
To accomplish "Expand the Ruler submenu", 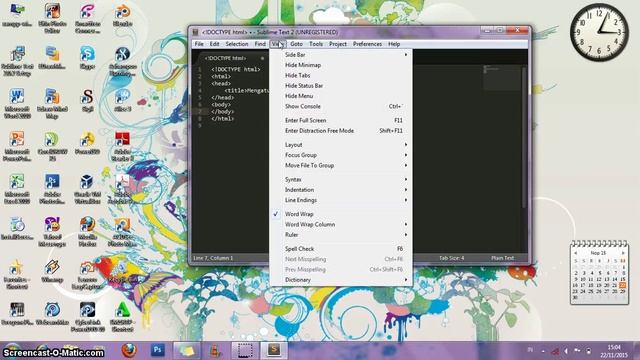I will pos(340,235).
